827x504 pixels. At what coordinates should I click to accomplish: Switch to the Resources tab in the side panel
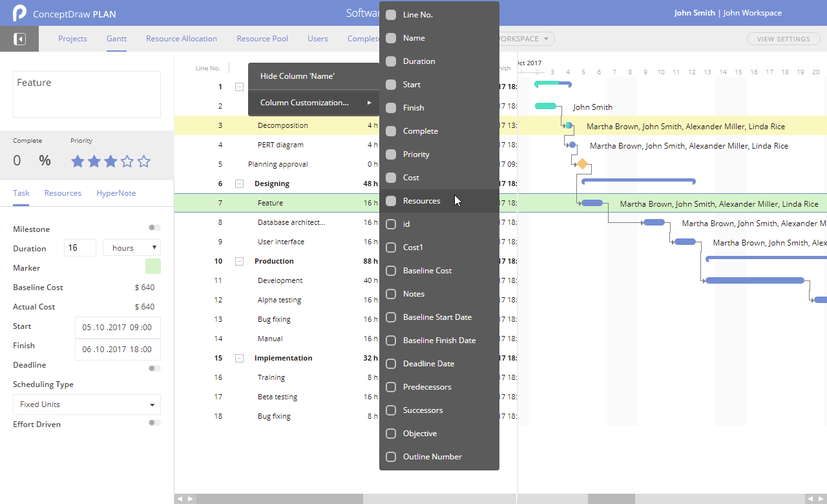[63, 193]
